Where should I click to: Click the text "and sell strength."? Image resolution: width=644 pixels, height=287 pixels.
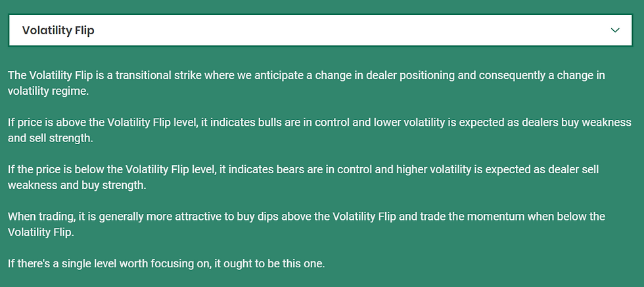tap(51, 138)
